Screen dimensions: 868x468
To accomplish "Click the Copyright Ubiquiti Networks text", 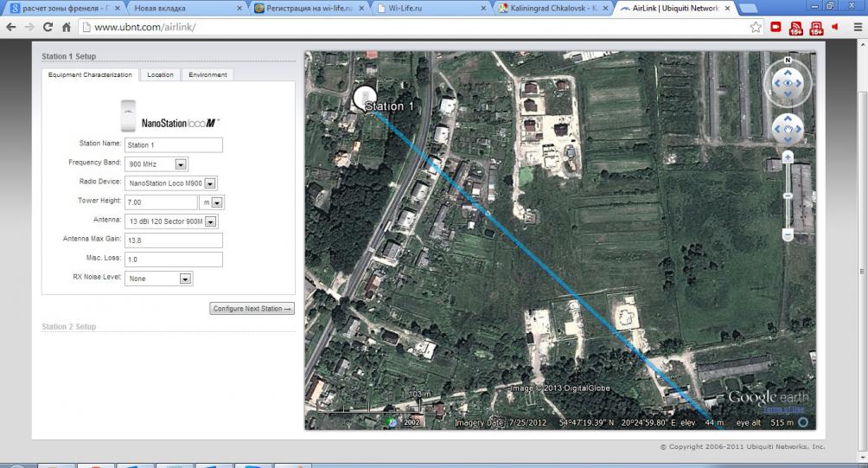I will click(x=743, y=446).
